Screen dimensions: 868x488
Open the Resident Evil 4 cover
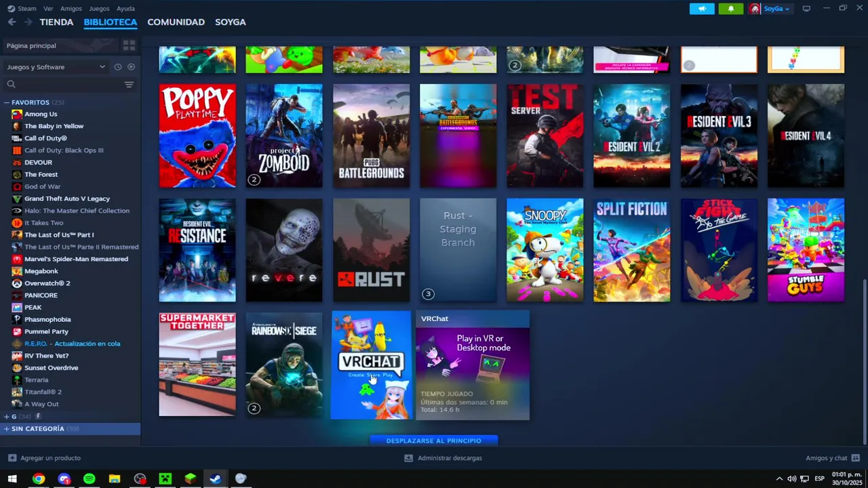pos(806,136)
